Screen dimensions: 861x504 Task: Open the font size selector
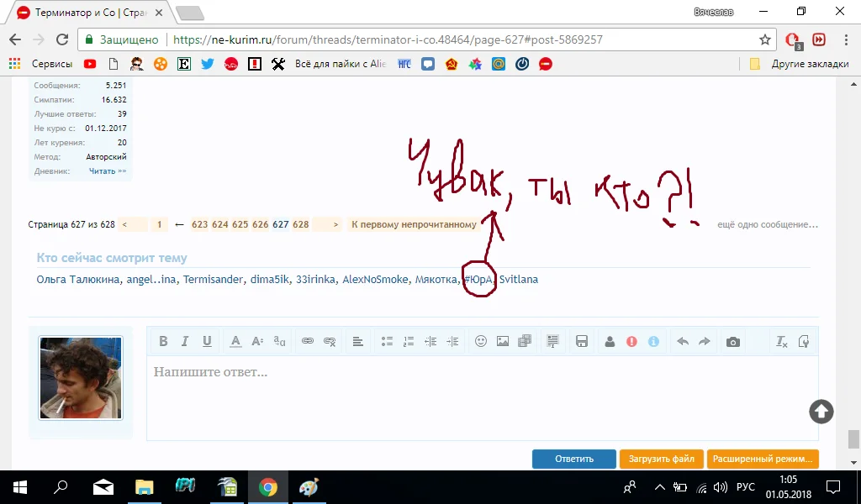pyautogui.click(x=257, y=341)
